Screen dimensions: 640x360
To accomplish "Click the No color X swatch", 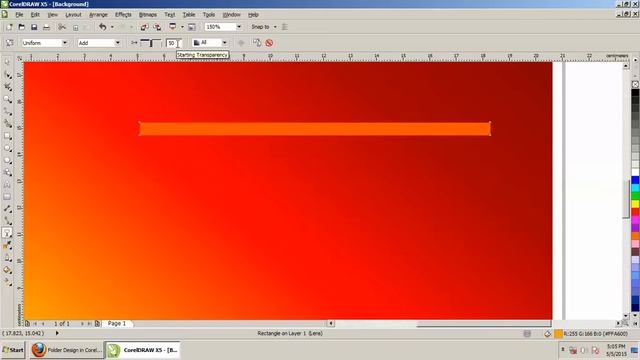I will click(635, 84).
